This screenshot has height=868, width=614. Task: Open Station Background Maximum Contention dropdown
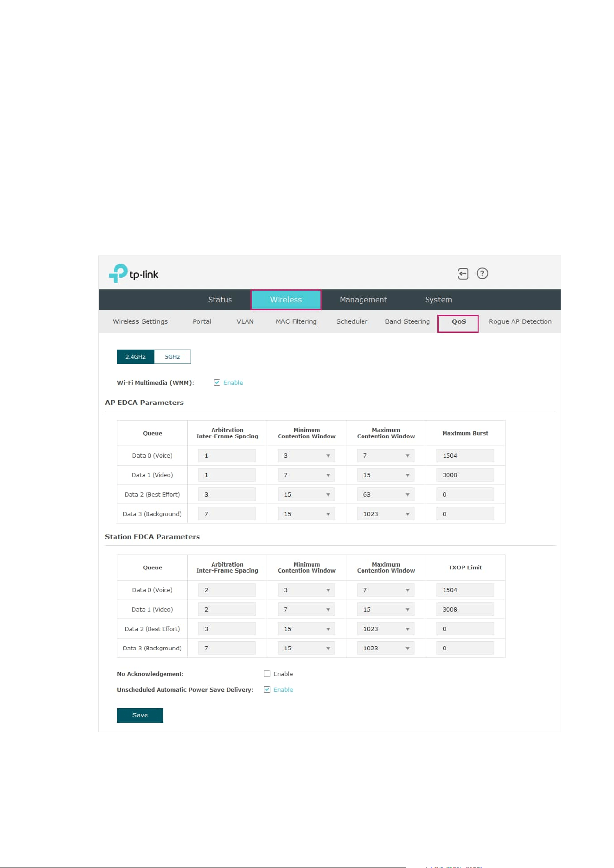[385, 648]
